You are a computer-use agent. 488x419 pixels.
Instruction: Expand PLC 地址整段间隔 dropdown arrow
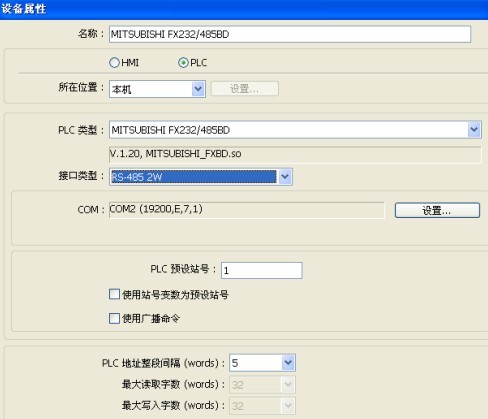tap(288, 363)
